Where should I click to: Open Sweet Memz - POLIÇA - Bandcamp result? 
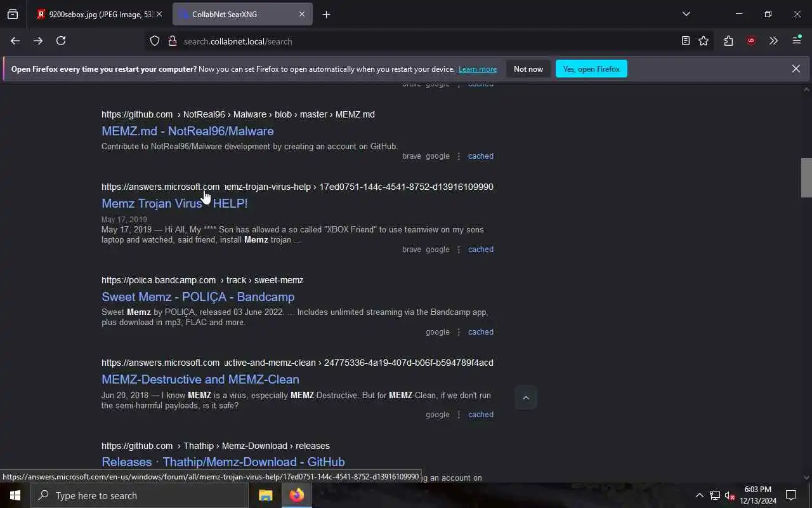(x=198, y=297)
